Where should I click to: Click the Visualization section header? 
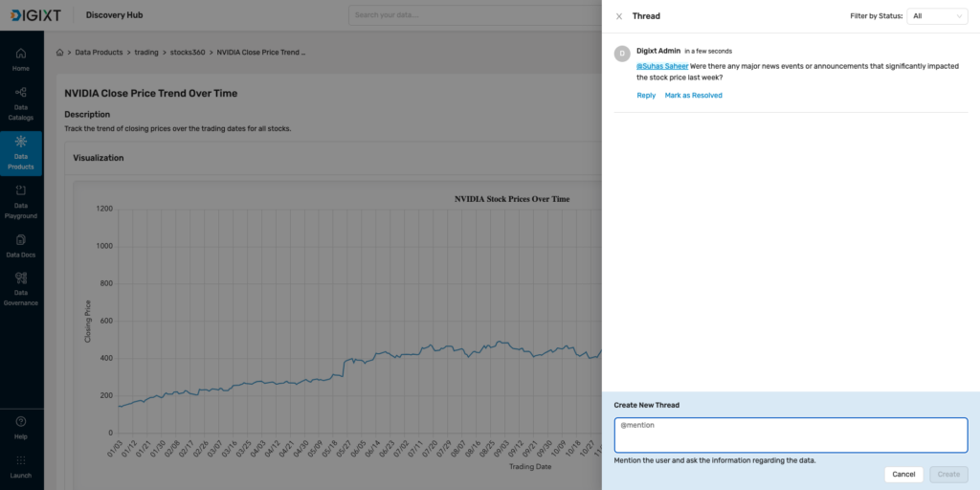click(99, 158)
